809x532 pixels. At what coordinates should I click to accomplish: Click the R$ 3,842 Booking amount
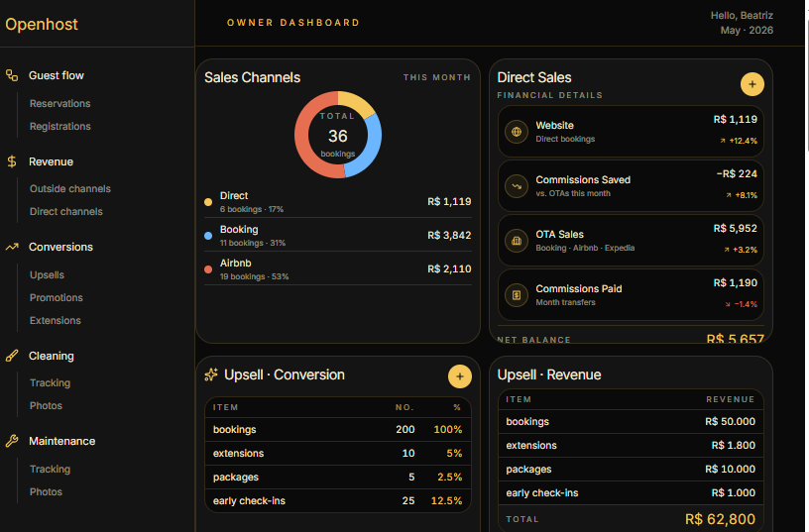(x=449, y=235)
